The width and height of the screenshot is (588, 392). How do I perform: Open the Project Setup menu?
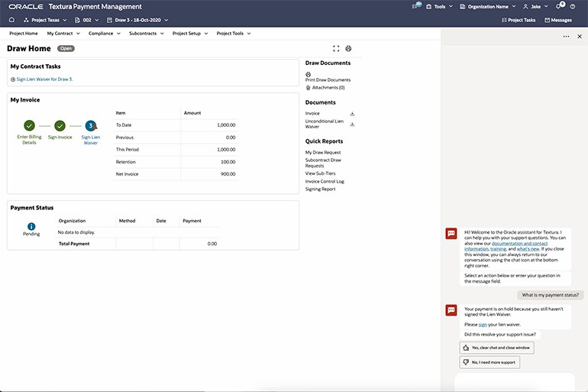point(190,34)
